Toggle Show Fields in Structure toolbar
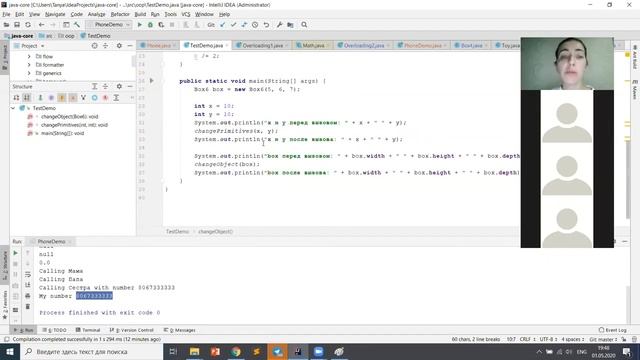Viewport: 640px width, 360px height. 62,98
